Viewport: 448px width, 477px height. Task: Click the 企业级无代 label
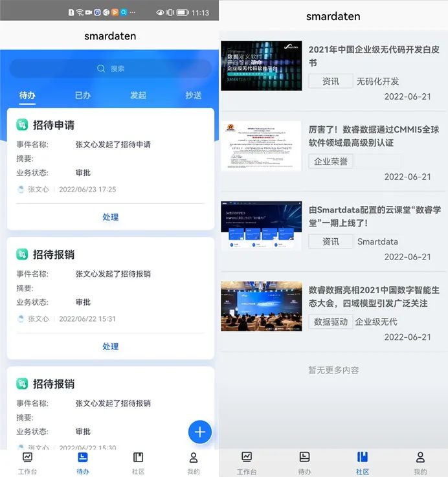[x=376, y=322]
